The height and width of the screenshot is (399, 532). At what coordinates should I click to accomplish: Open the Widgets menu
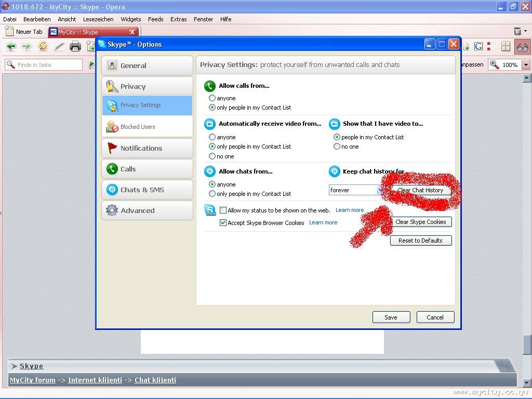130,19
